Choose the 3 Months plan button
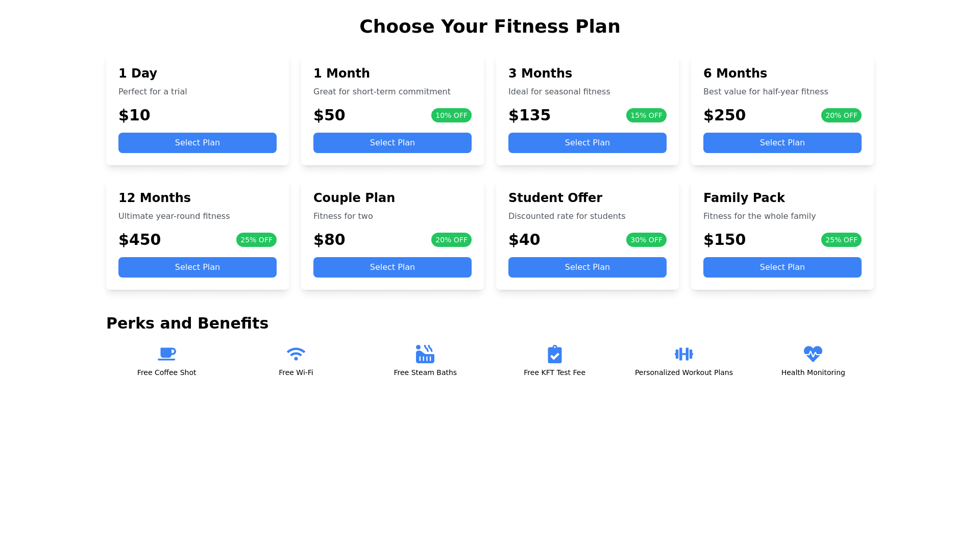 point(587,143)
